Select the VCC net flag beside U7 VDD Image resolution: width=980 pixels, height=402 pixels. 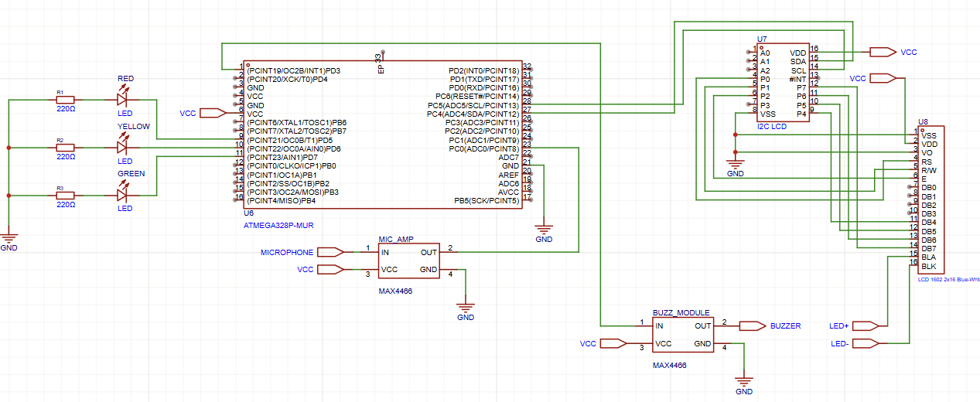pyautogui.click(x=882, y=52)
